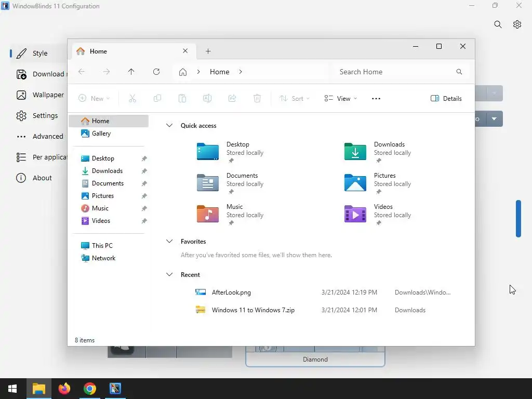Image resolution: width=532 pixels, height=399 pixels.
Task: Open the dropdown arrow on WindowBlinds blue button
Action: pyautogui.click(x=495, y=119)
